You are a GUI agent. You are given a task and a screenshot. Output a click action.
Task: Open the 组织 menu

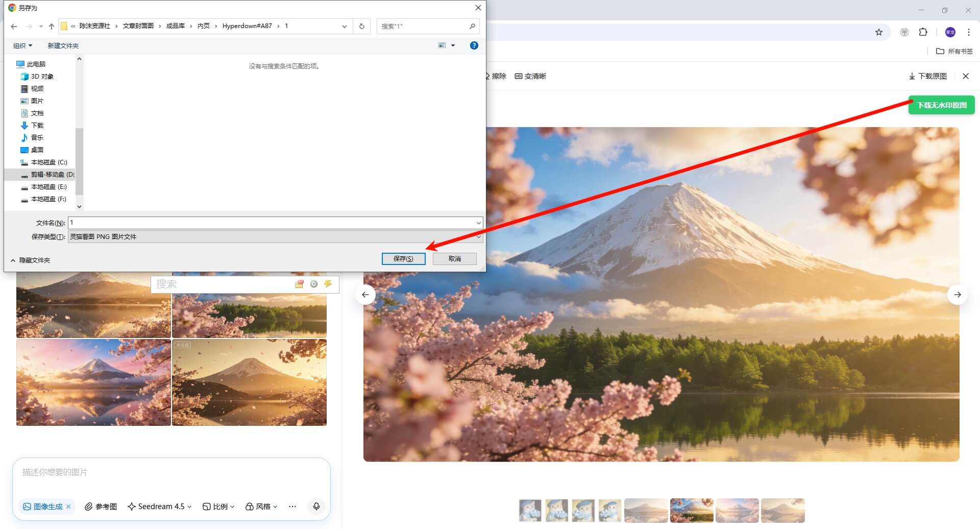pos(22,46)
